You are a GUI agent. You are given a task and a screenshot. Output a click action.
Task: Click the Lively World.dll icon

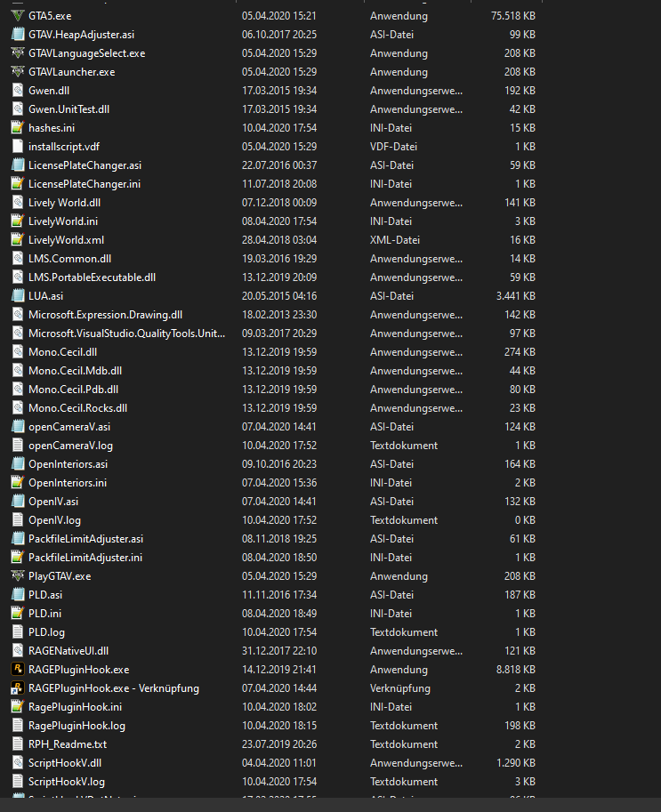pyautogui.click(x=18, y=203)
